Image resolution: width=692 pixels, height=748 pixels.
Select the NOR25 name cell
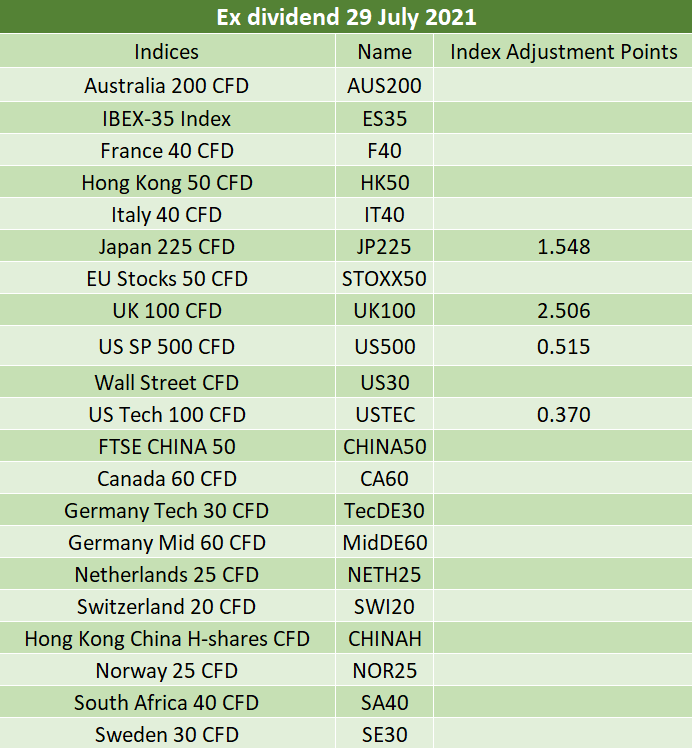(x=385, y=671)
